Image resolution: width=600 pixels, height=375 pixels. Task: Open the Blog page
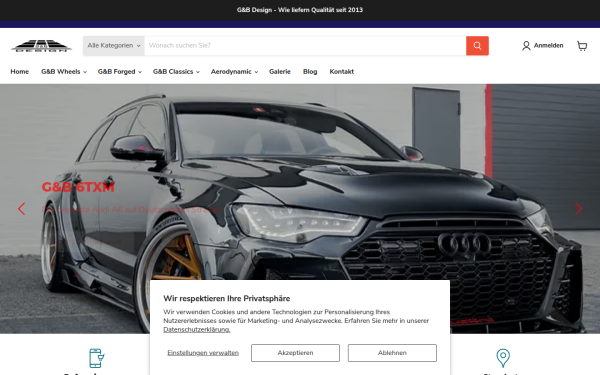(310, 72)
